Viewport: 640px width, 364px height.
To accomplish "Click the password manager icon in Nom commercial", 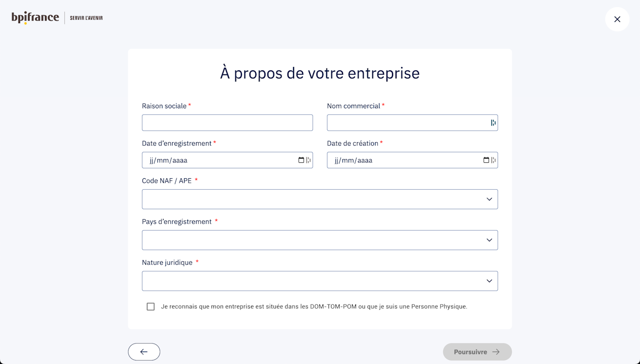I will click(x=493, y=123).
